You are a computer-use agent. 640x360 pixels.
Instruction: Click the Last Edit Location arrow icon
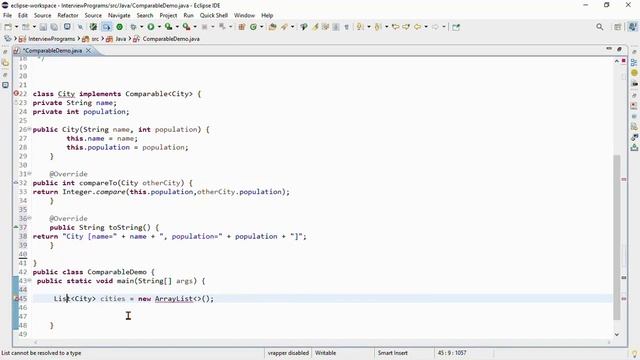tap(395, 27)
